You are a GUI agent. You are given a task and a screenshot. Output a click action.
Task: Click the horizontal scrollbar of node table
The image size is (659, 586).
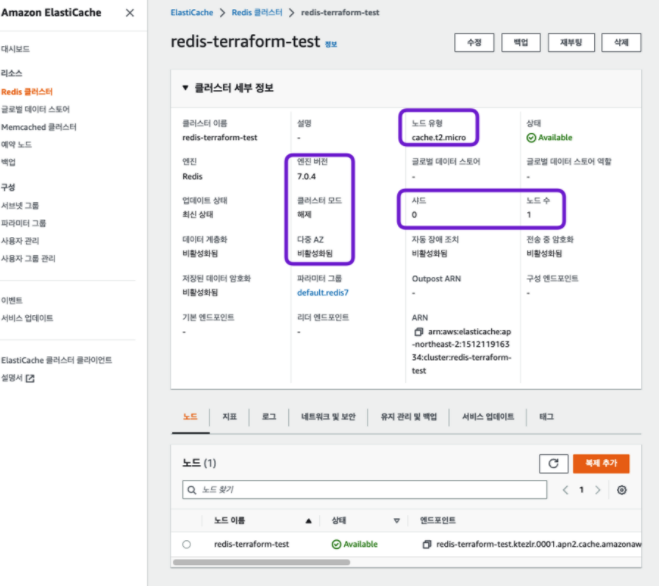click(261, 562)
